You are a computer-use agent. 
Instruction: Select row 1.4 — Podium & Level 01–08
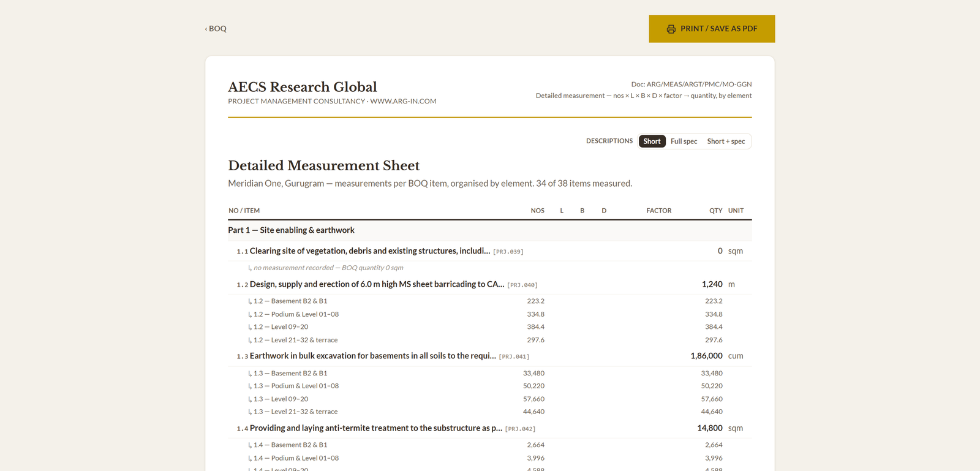click(x=489, y=458)
